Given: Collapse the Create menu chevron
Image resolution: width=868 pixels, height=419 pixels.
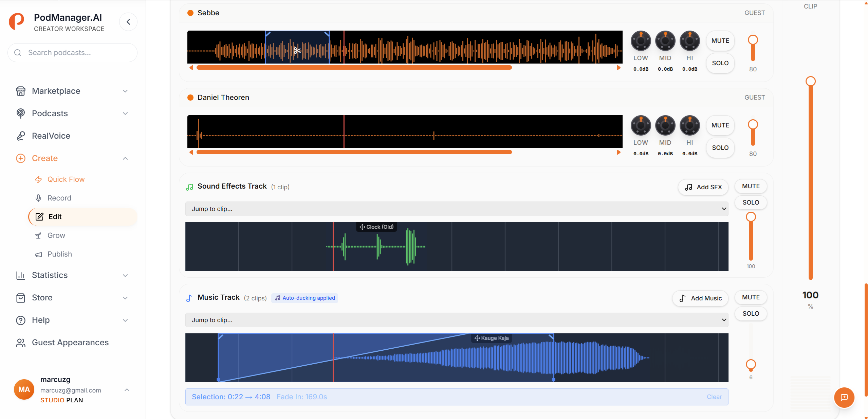Looking at the screenshot, I should (x=125, y=158).
